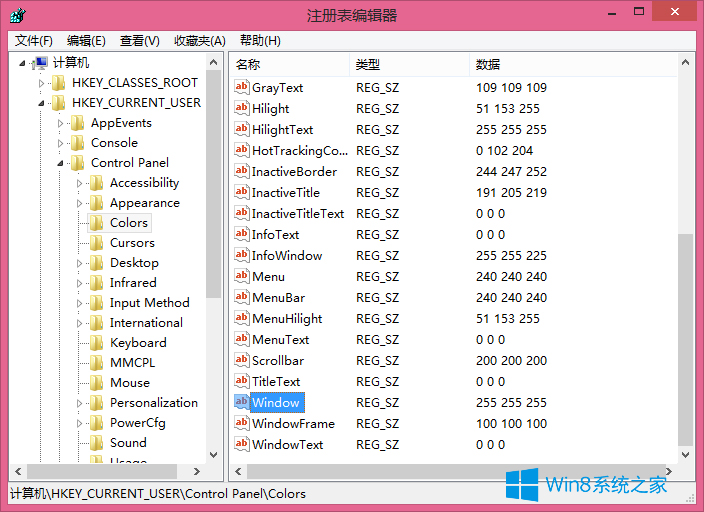This screenshot has width=704, height=512.
Task: Click the MenuHilight value icon
Action: 242,318
